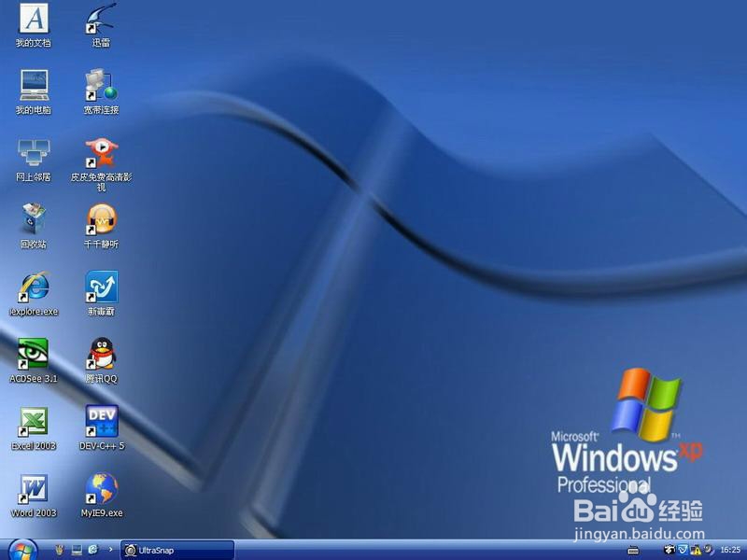
Task: Click the 新毒霸 antivirus icon
Action: (101, 293)
